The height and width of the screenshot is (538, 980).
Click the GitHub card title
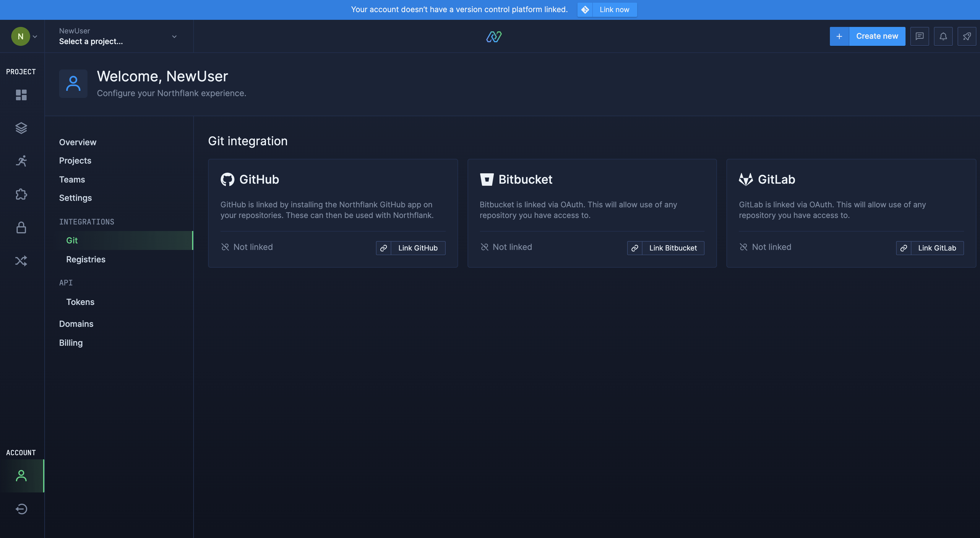(259, 179)
